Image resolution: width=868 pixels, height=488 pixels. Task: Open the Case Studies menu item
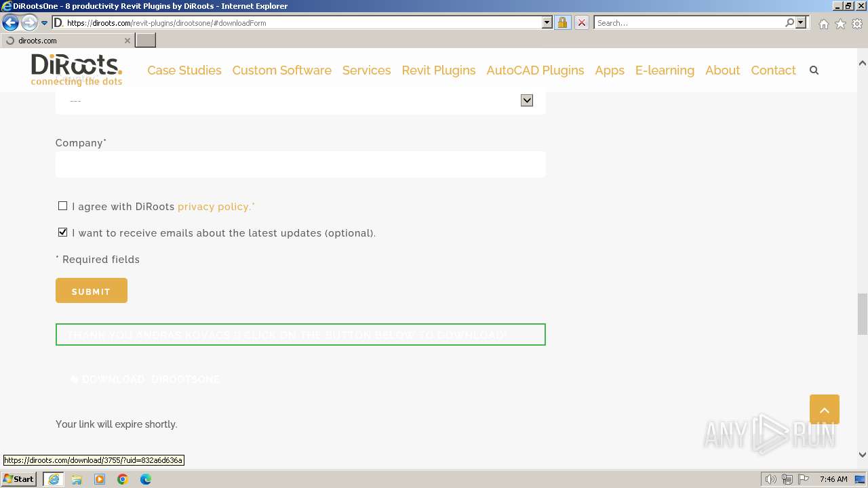(184, 70)
